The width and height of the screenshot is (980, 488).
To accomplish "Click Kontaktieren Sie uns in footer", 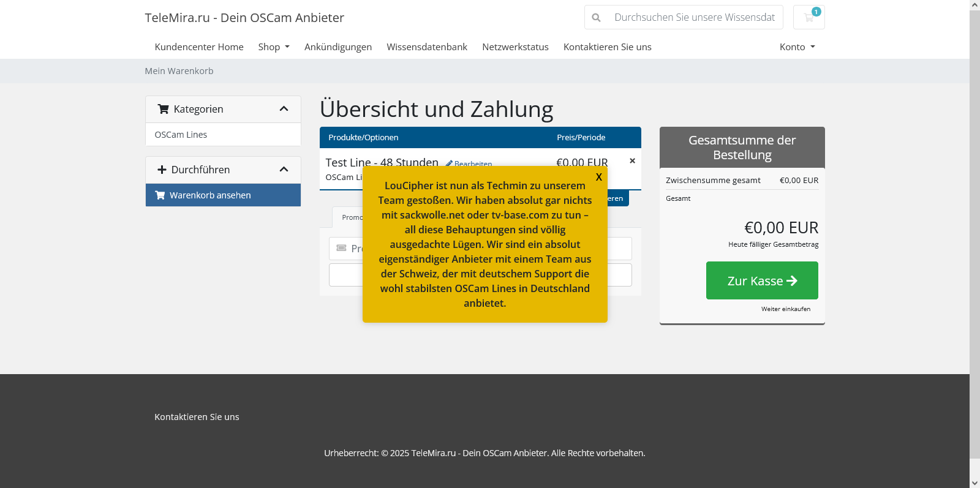I will click(197, 417).
